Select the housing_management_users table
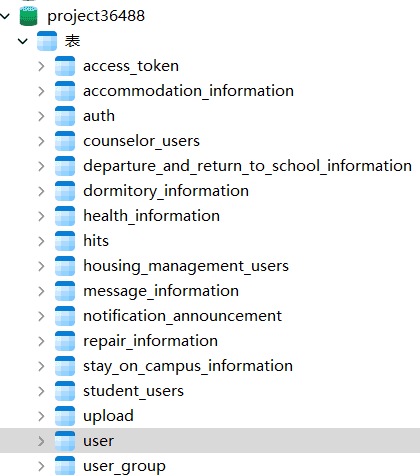This screenshot has width=420, height=475. pyautogui.click(x=186, y=266)
